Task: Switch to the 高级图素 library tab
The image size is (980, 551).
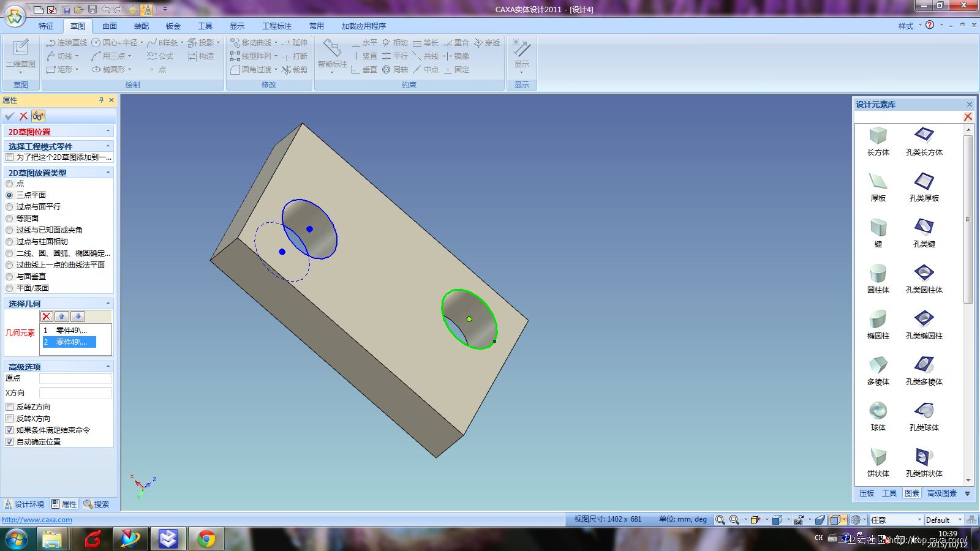Action: pos(942,493)
